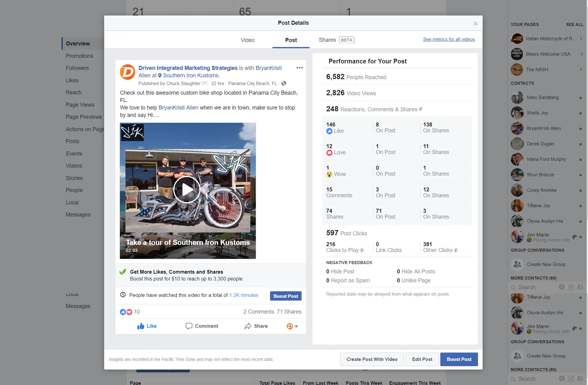Click the new message compose icon
588x385 pixels.
(571, 287)
